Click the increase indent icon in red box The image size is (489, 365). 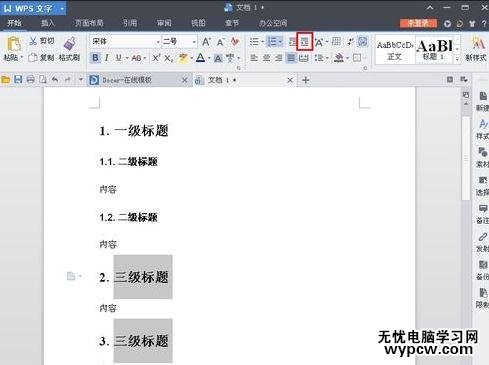click(x=305, y=42)
